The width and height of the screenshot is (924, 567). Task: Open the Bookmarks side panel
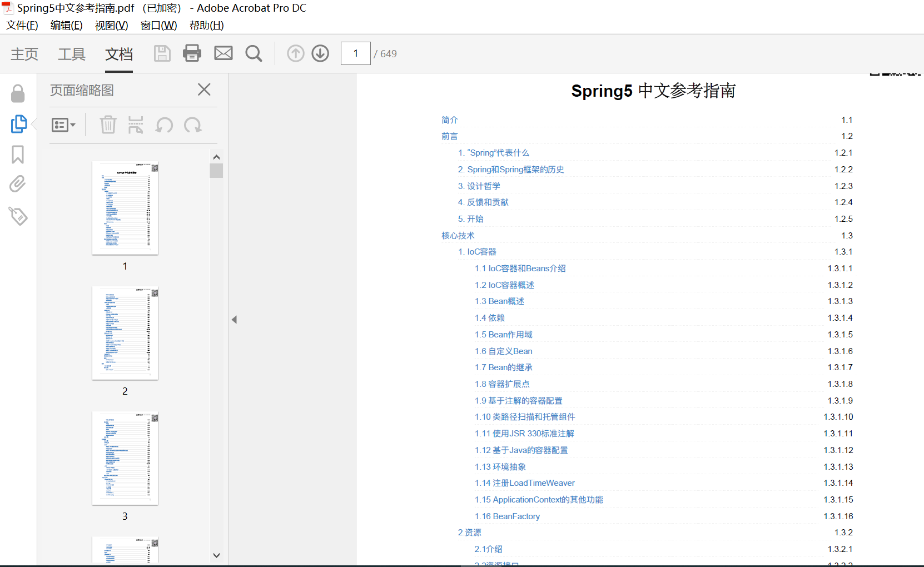point(18,155)
